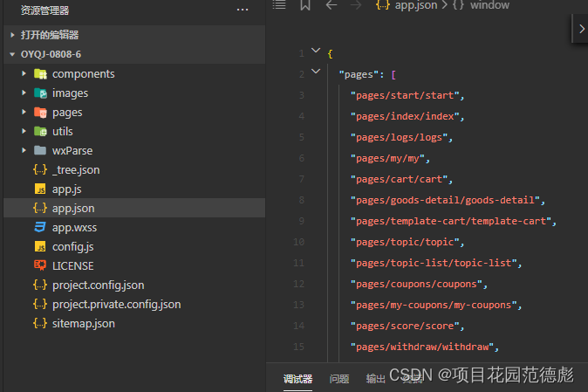Click the JSON icon beside project.config.json
588x392 pixels.
click(x=40, y=285)
